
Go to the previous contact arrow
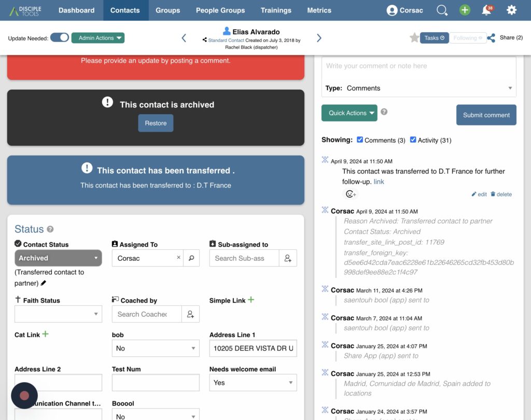184,38
